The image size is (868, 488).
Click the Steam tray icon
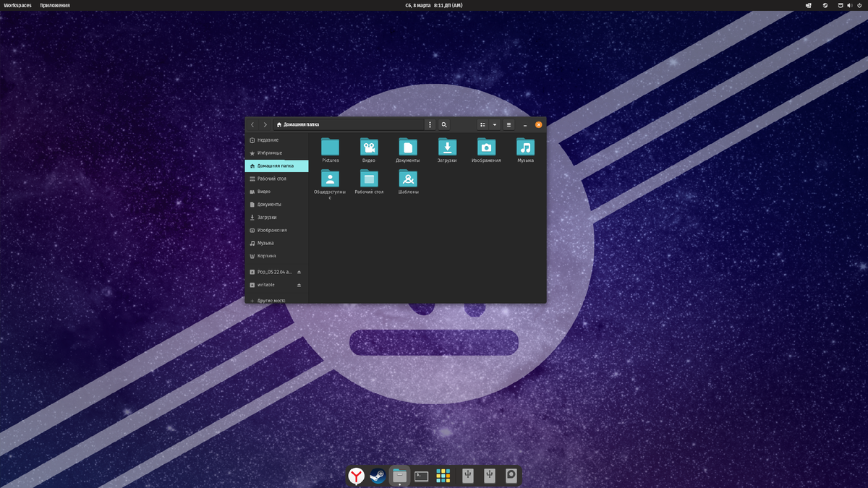point(825,5)
